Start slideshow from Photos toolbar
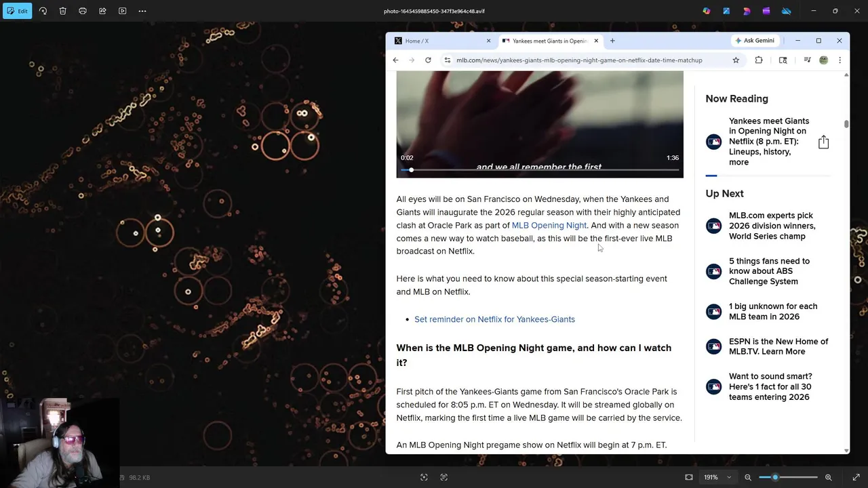Screen dimensions: 868x488 click(123, 11)
